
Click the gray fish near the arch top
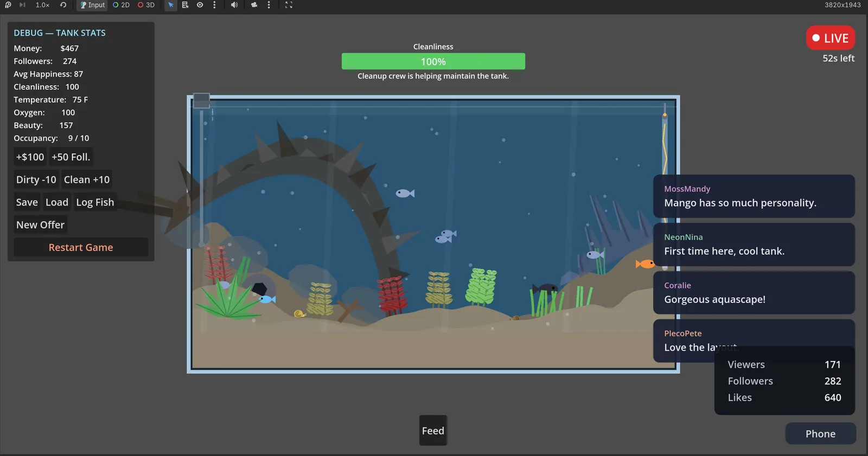click(x=405, y=193)
